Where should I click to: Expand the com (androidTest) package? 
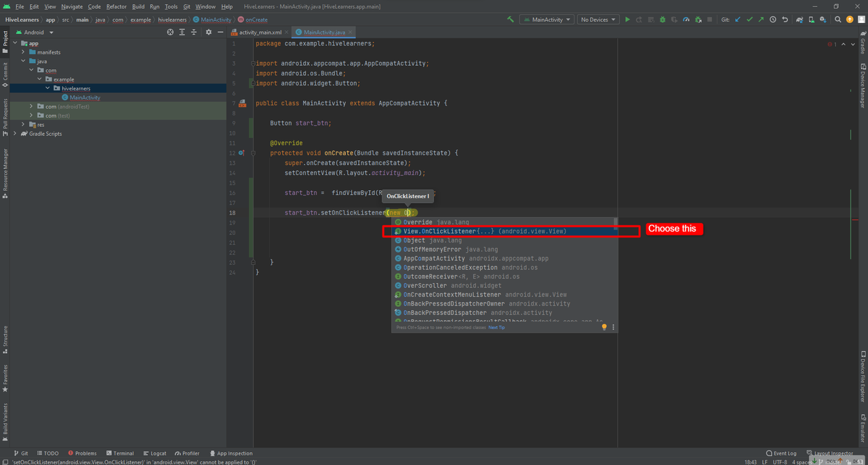tap(31, 107)
